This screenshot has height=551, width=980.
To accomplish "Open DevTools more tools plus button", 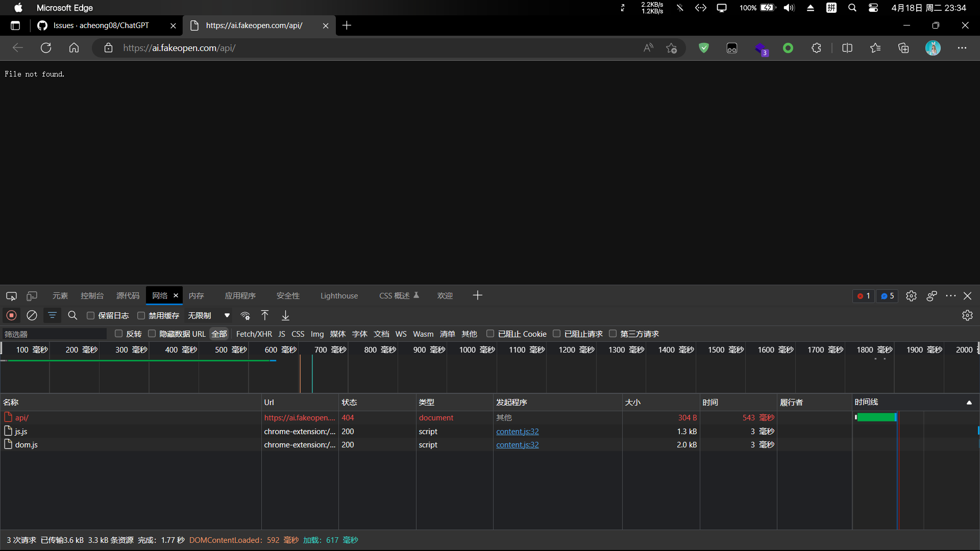I will pos(477,295).
